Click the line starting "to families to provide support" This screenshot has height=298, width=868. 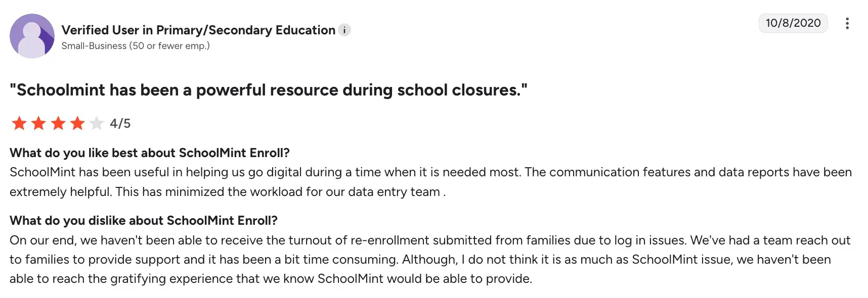point(420,260)
